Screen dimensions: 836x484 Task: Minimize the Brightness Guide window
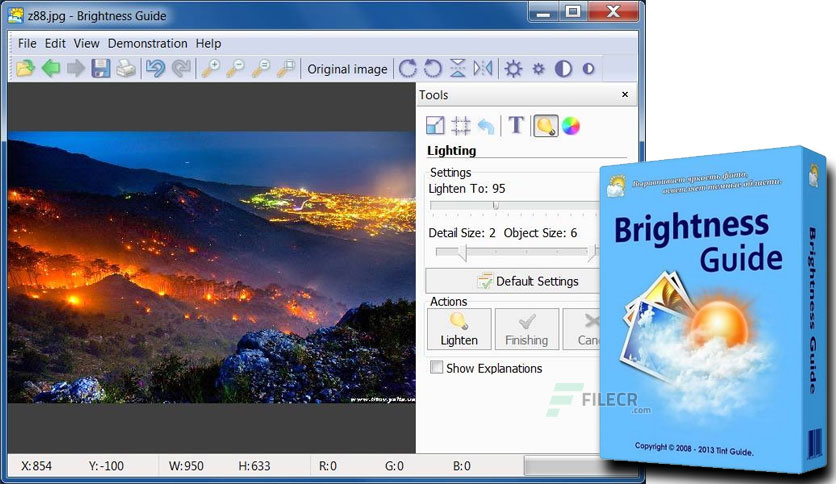[x=543, y=13]
